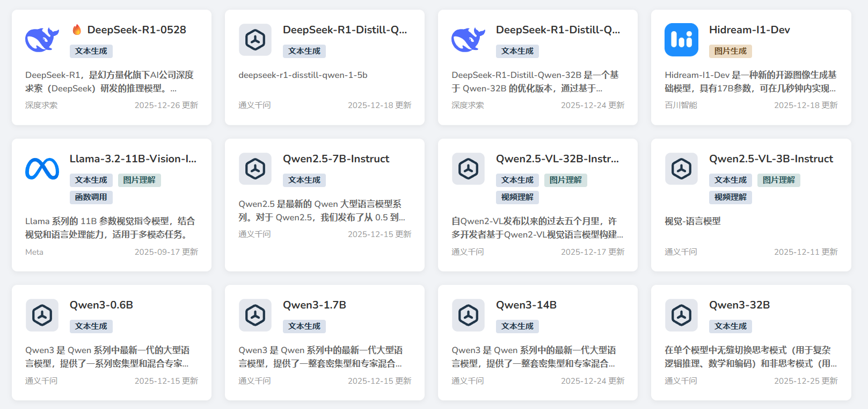
Task: Click the "Meta" provider label
Action: tap(34, 252)
